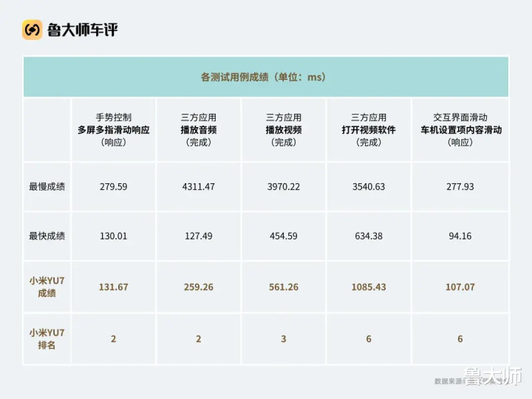Click the 小米YU7 score 561.26
The height and width of the screenshot is (399, 532).
[x=284, y=287]
